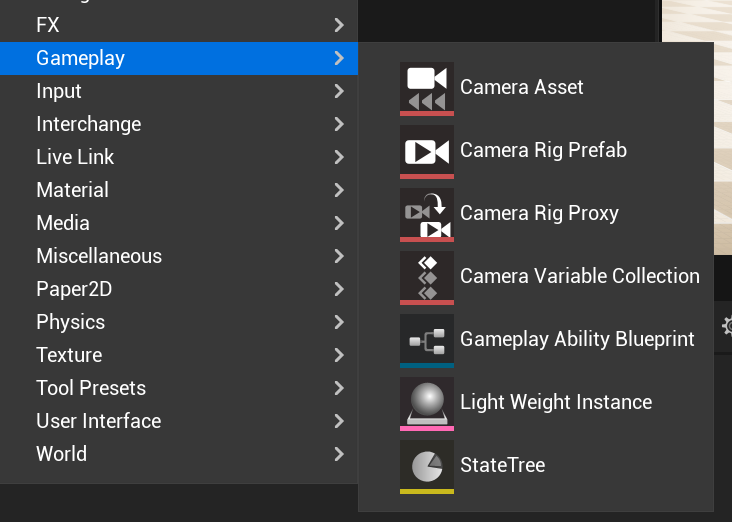Open the Live Link menu category

tap(75, 157)
